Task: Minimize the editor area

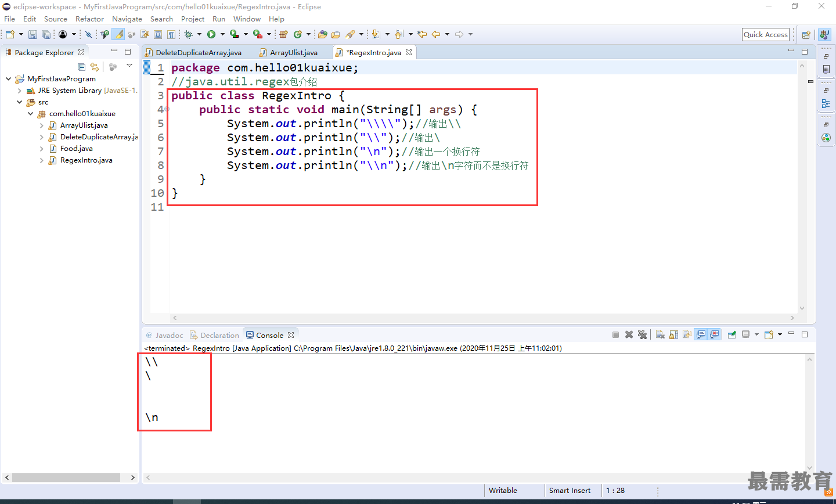Action: click(791, 52)
